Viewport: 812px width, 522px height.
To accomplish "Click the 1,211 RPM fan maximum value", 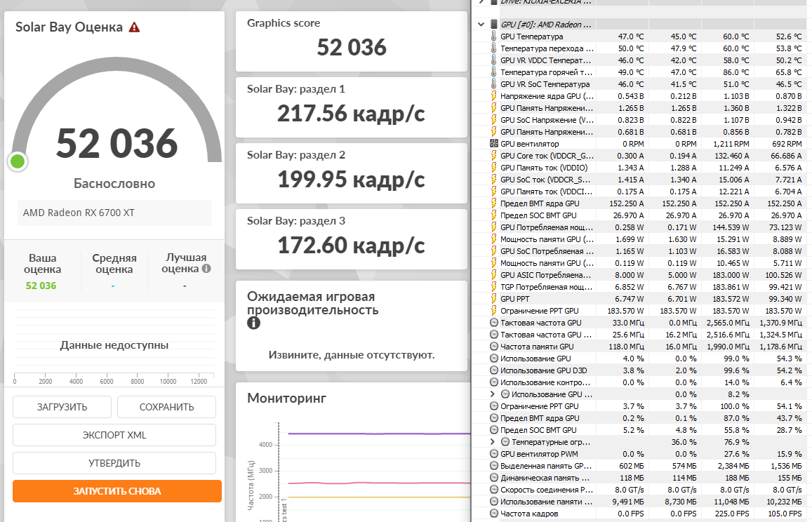I will click(731, 143).
